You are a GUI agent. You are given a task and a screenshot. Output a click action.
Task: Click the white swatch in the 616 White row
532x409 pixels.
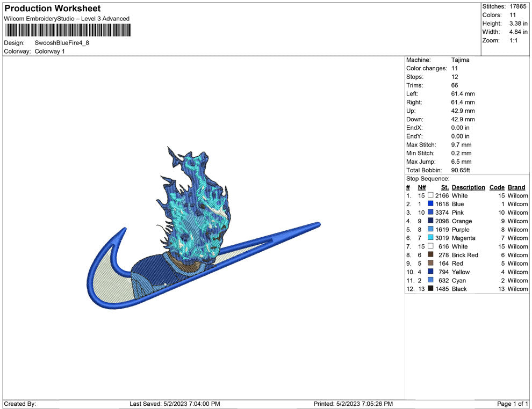click(430, 246)
